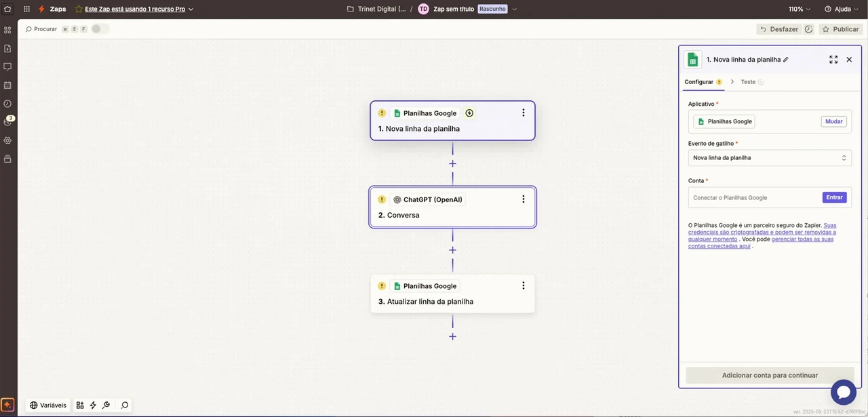Open the versions stack sidebar icon
Image resolution: width=868 pixels, height=417 pixels.
click(7, 159)
